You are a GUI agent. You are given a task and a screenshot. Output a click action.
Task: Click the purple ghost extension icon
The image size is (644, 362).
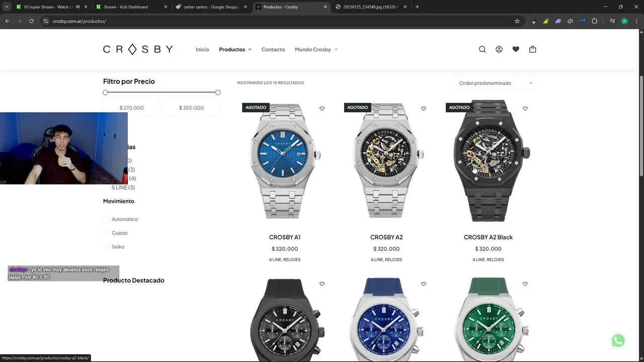[x=558, y=21]
